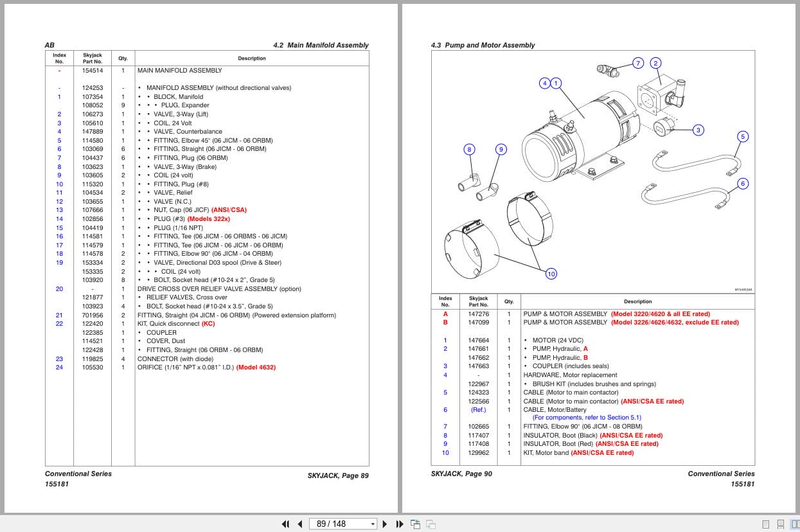Click index letter B in pump table
The image size is (800, 532).
445,323
